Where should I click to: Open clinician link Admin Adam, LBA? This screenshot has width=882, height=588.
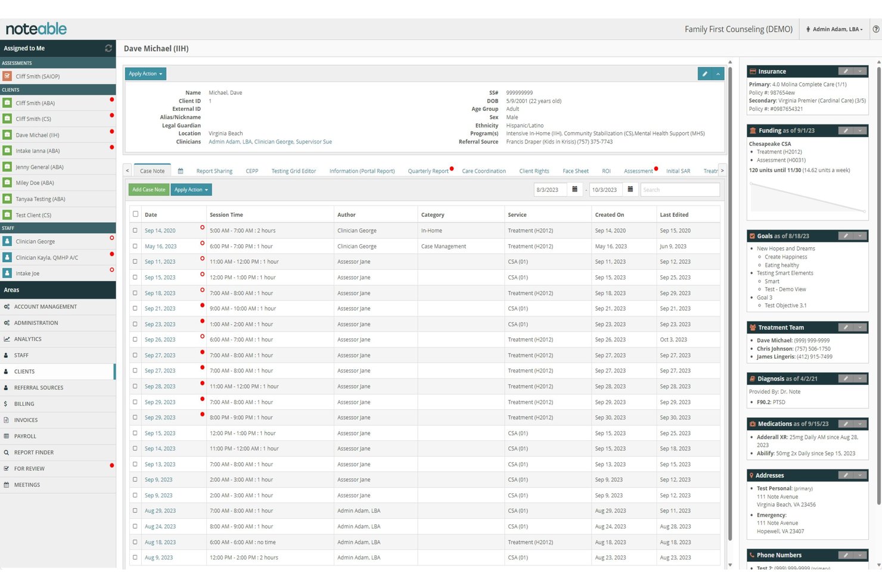tap(230, 142)
